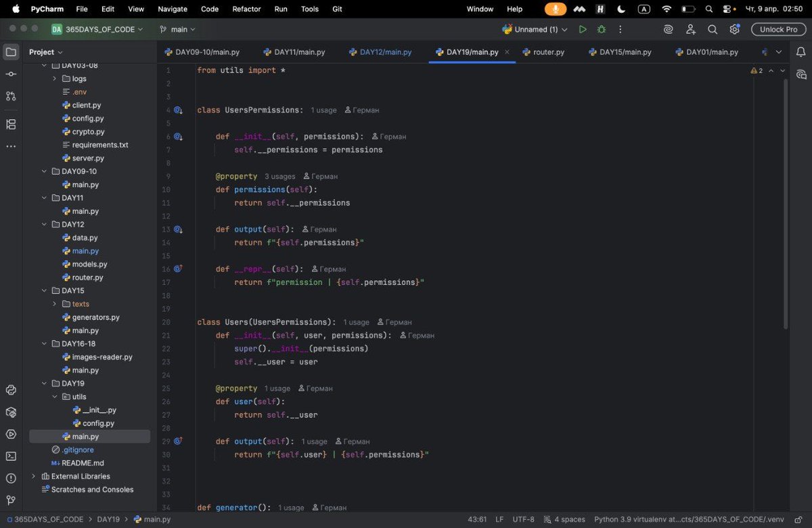Open AI chat icon on right sidebar

802,74
